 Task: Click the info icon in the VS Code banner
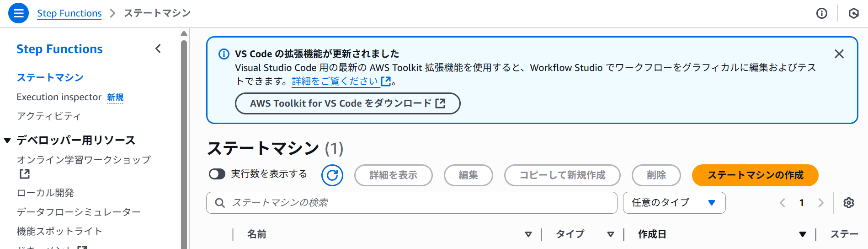224,54
